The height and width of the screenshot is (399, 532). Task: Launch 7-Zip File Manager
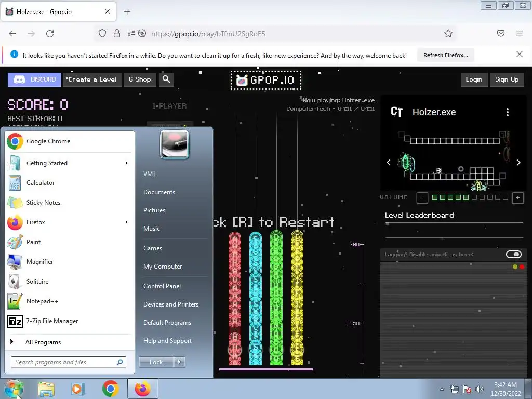click(x=70, y=321)
